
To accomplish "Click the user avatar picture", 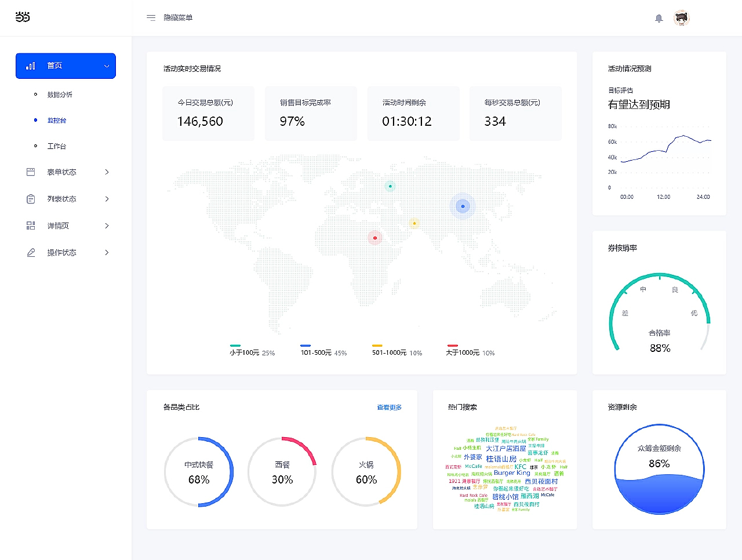I will click(x=682, y=19).
